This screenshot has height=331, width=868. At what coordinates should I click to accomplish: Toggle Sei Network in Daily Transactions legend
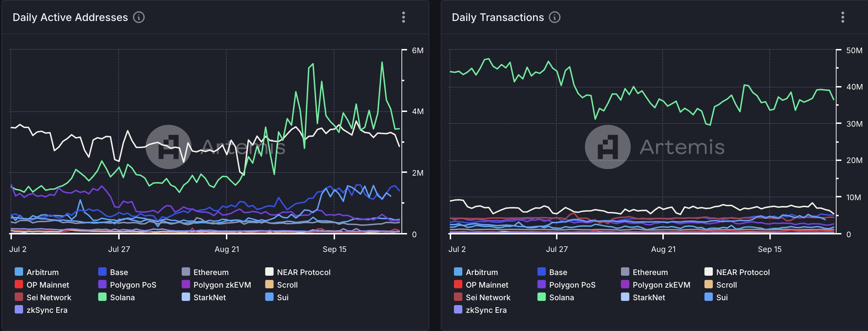(x=482, y=297)
